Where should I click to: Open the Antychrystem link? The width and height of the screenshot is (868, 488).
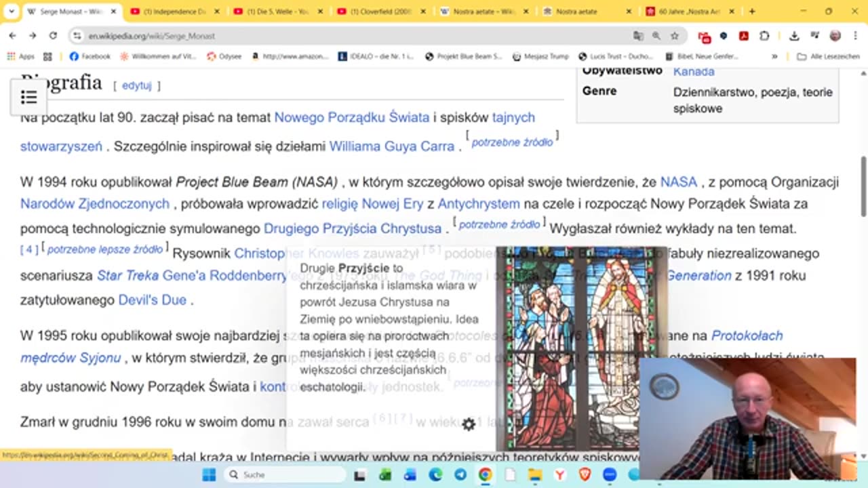click(x=479, y=203)
